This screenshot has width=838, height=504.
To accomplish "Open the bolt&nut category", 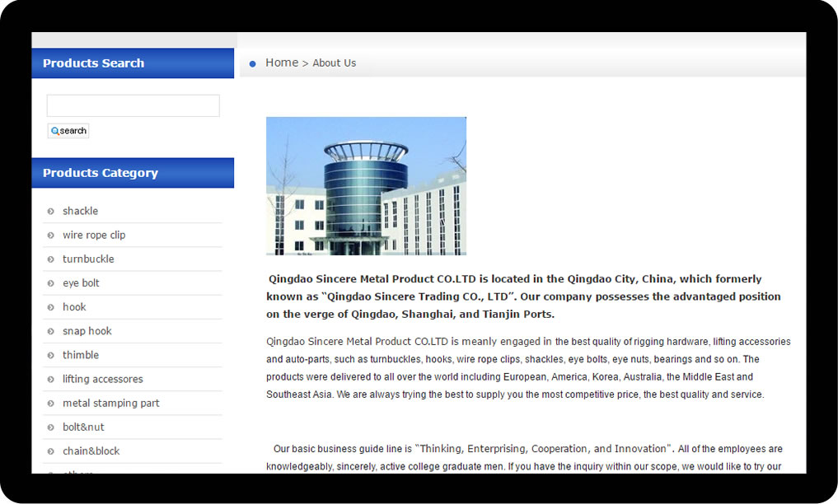I will [83, 427].
